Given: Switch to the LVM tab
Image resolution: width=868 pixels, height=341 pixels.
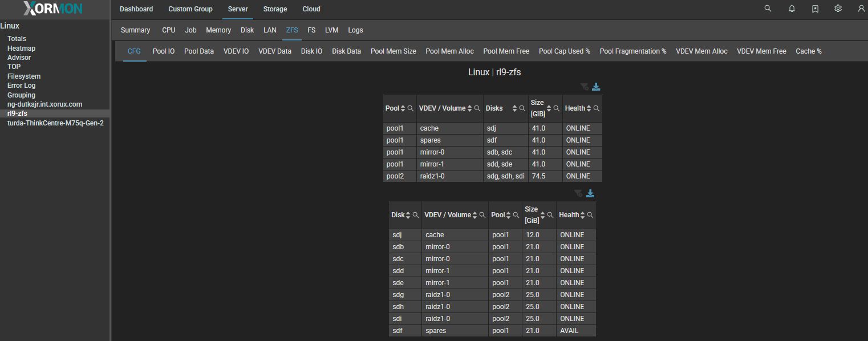Looking at the screenshot, I should coord(332,30).
